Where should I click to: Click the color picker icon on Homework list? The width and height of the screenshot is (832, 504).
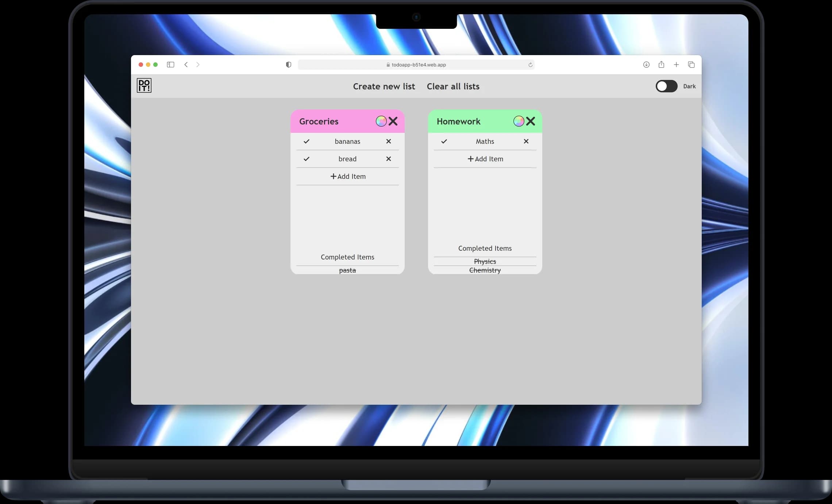pyautogui.click(x=518, y=121)
